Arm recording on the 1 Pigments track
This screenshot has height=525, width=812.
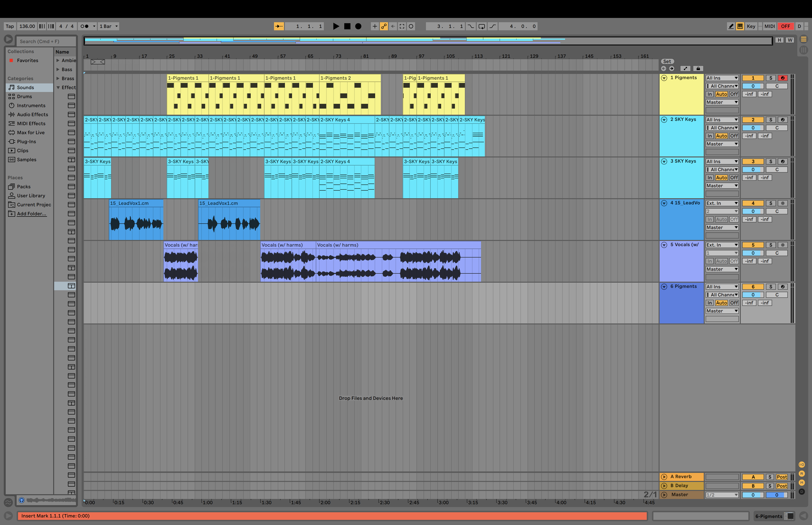[x=783, y=78]
